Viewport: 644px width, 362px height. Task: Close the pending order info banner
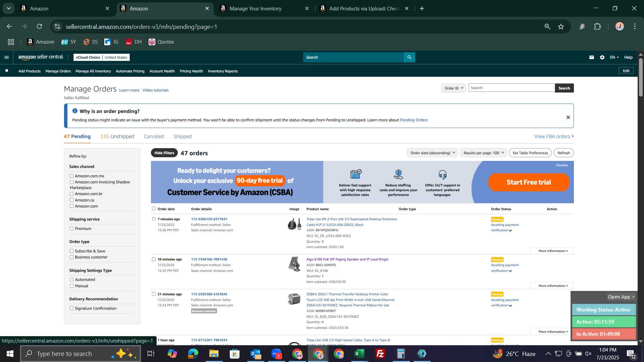568,117
